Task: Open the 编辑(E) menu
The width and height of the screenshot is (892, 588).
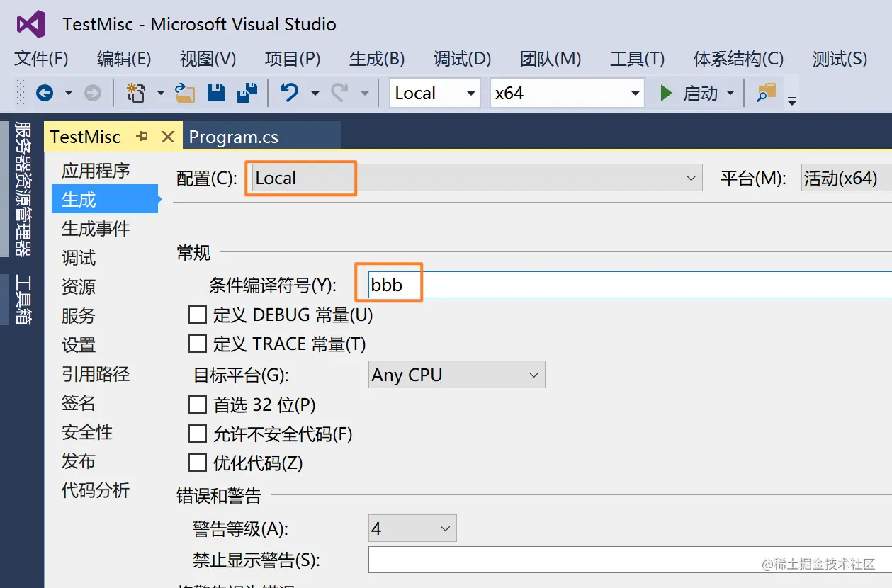Action: (124, 59)
